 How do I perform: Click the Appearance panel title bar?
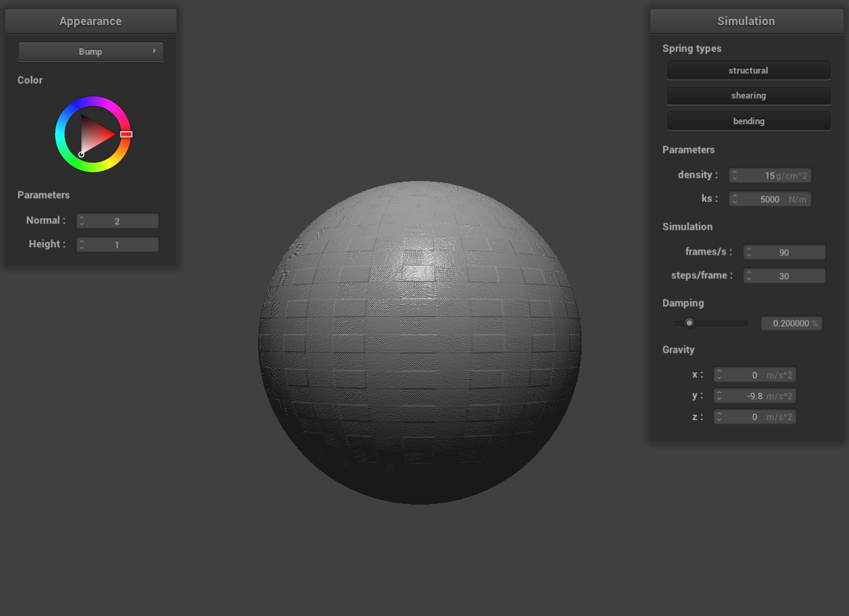91,21
